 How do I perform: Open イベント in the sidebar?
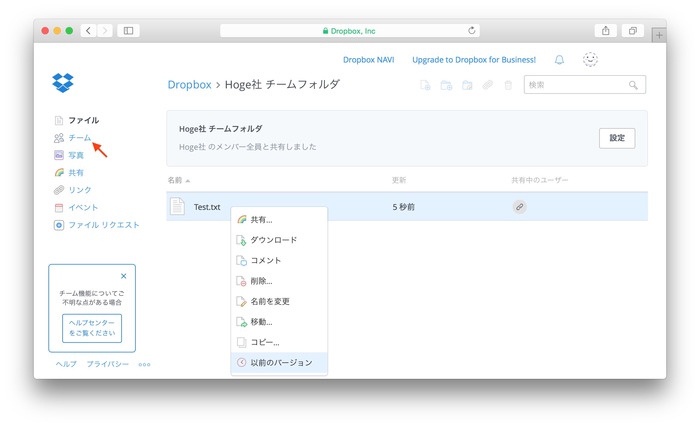tap(83, 207)
